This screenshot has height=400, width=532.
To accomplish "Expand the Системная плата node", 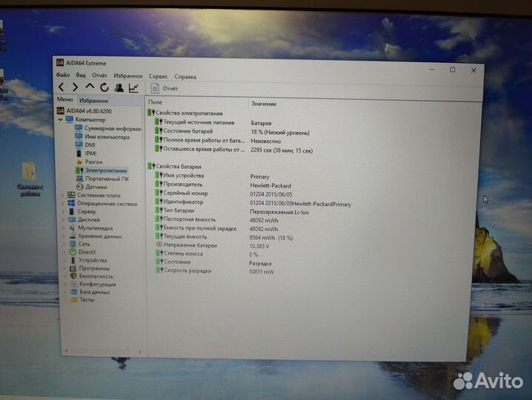I will [62, 195].
